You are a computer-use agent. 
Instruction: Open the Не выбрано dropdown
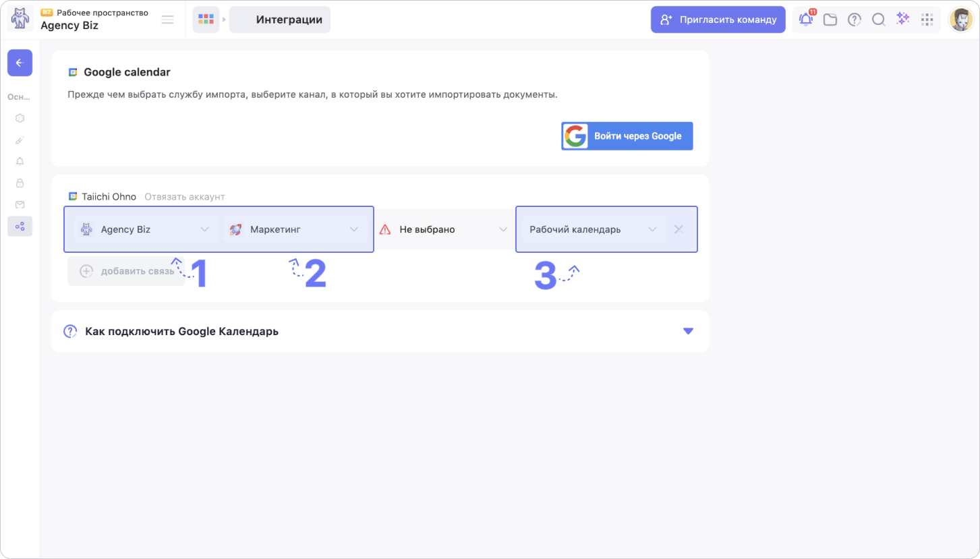click(x=444, y=229)
